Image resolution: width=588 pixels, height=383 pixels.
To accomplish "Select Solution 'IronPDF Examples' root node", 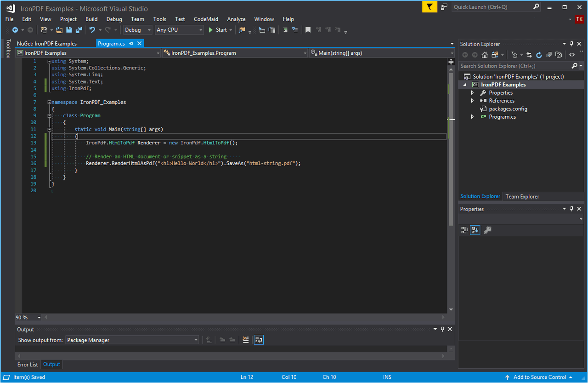I will pos(518,77).
